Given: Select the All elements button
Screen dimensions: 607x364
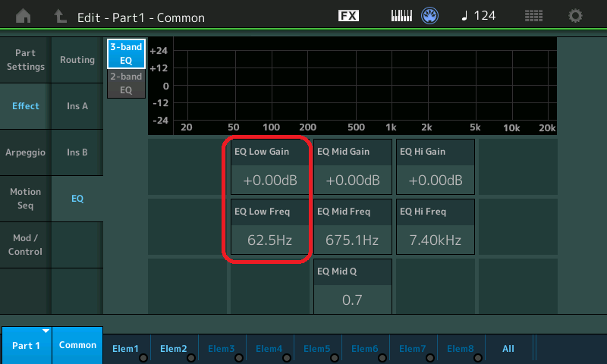Looking at the screenshot, I should (x=508, y=349).
